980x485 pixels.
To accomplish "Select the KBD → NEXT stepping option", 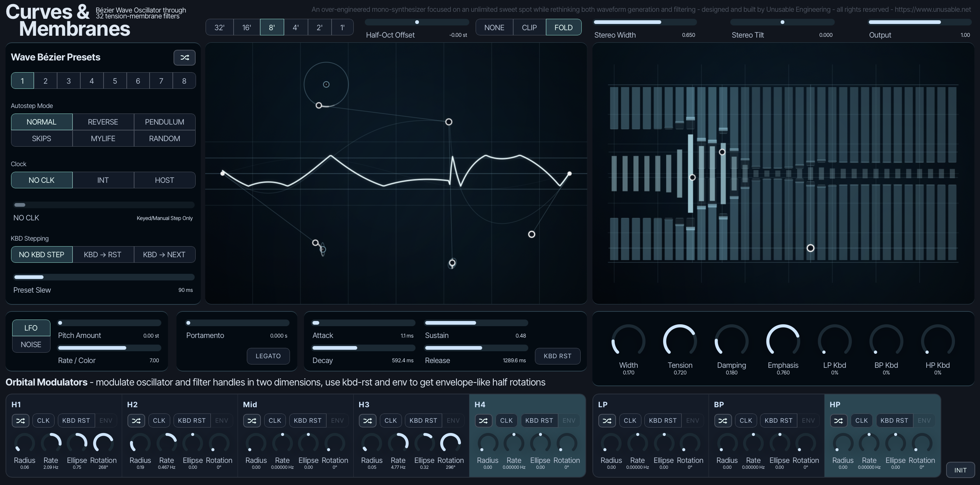I will click(x=164, y=255).
